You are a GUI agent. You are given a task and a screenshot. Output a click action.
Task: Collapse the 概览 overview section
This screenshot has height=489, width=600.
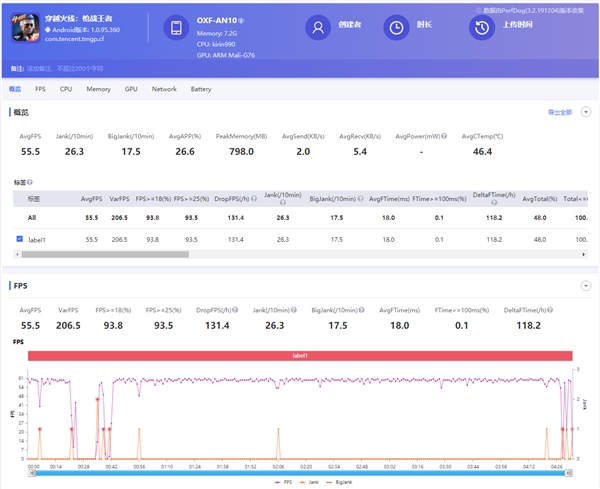[586, 112]
